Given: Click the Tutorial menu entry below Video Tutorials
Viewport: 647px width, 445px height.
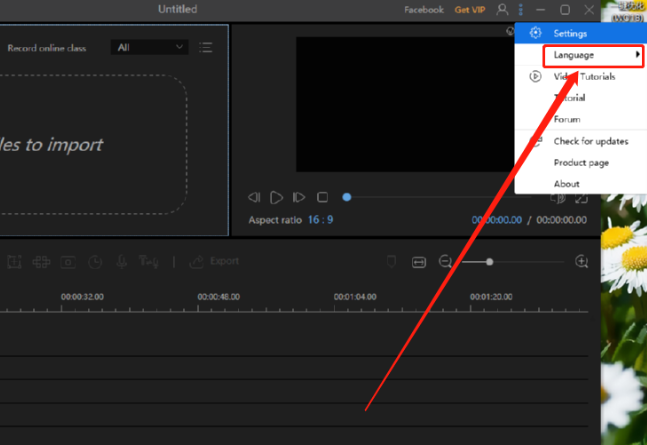Looking at the screenshot, I should [x=581, y=98].
